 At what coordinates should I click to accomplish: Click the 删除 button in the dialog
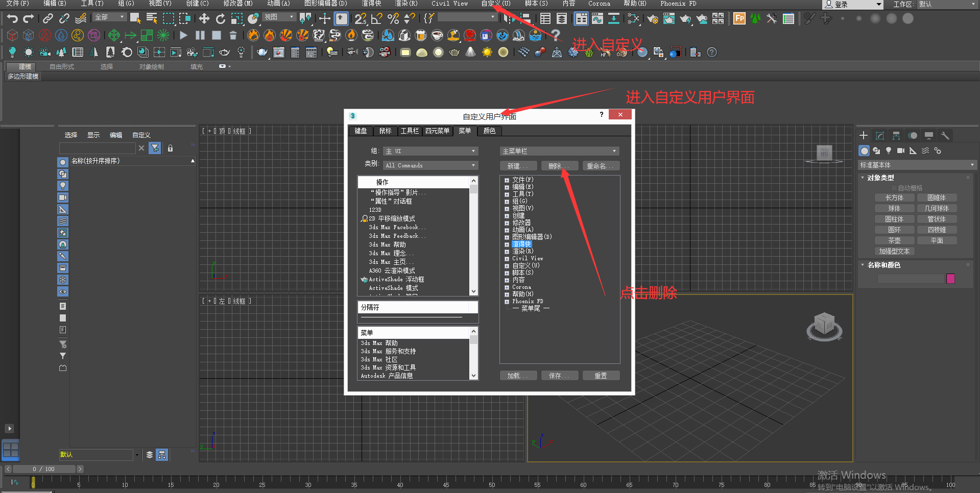(x=559, y=166)
